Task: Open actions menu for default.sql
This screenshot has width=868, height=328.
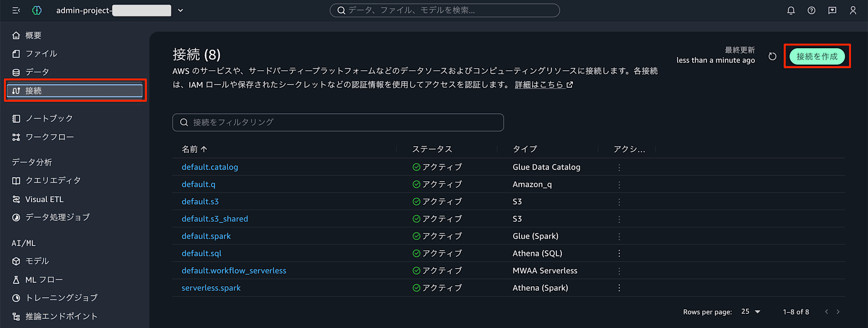Action: (x=619, y=253)
